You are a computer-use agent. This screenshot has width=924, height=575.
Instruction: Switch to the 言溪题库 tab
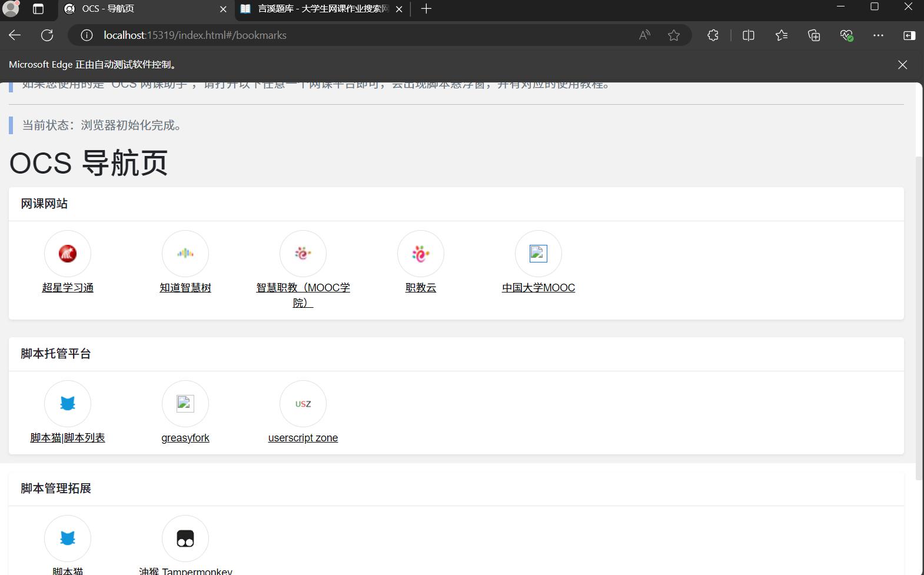323,9
